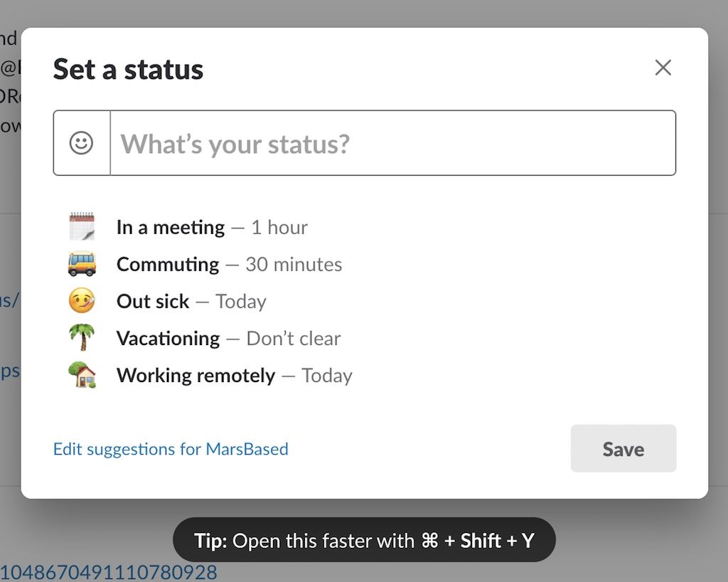Screen dimensions: 728x582
Task: Click the Don't clear duration for Vacationing
Action: pos(293,338)
